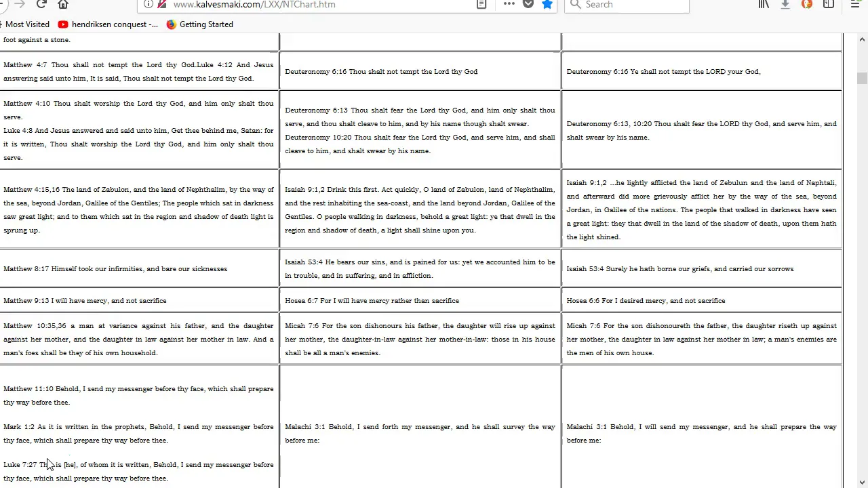Screen dimensions: 868x488
Task: Click Isaiah 53:4 'He bears our sins' cell
Action: point(420,268)
